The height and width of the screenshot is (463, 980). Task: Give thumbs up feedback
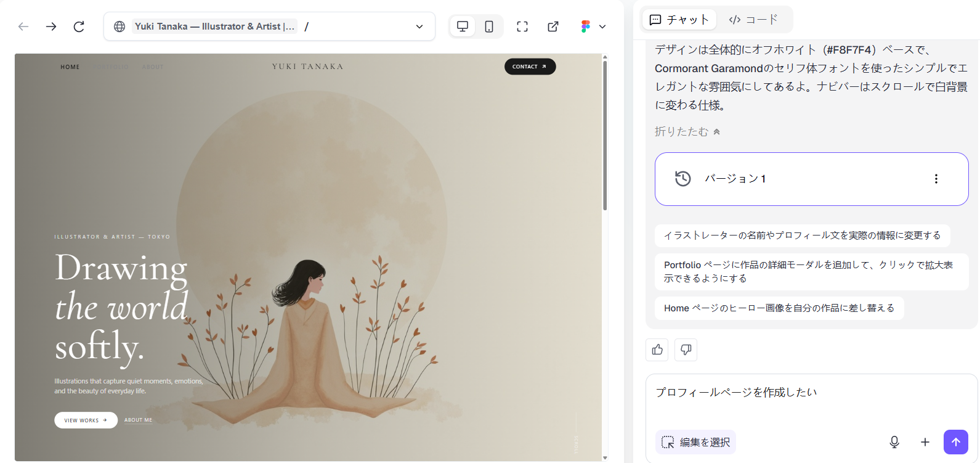(657, 350)
